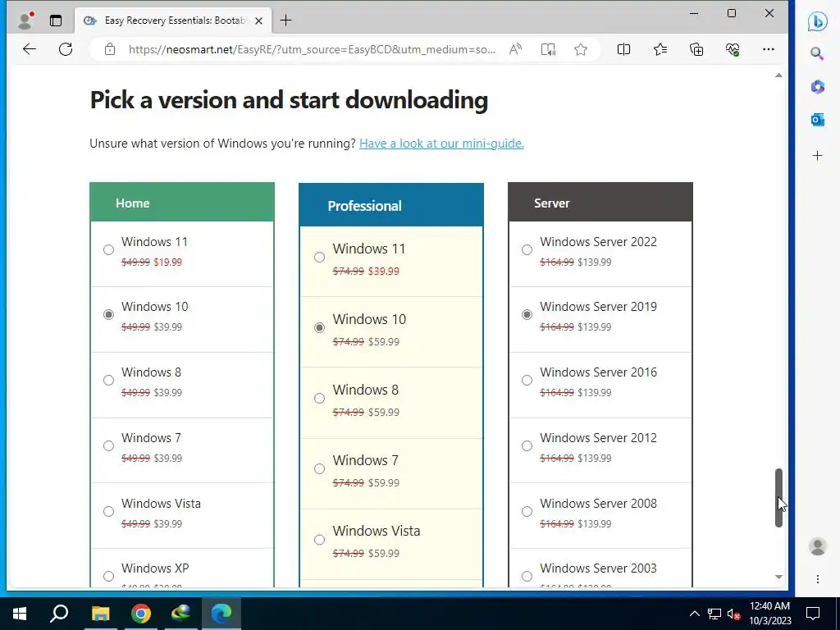Open Bing Copilot in sidebar
Image resolution: width=840 pixels, height=630 pixels.
click(x=818, y=21)
